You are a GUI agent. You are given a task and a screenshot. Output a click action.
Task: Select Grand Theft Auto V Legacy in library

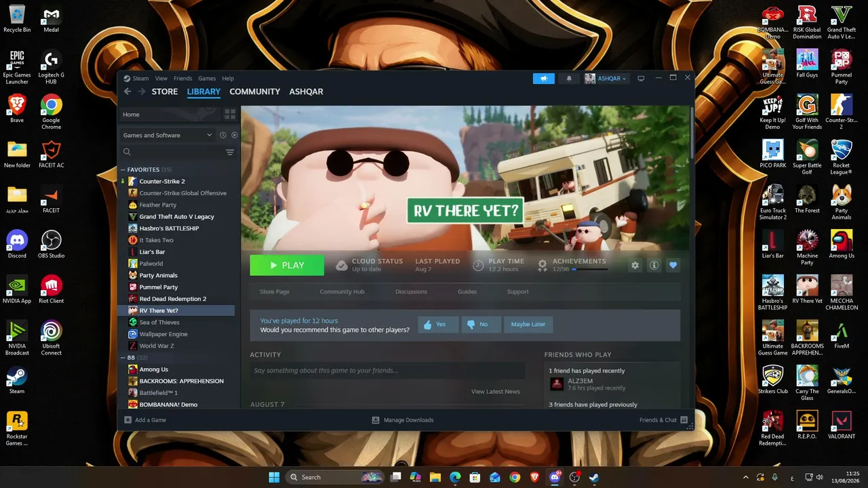point(177,216)
